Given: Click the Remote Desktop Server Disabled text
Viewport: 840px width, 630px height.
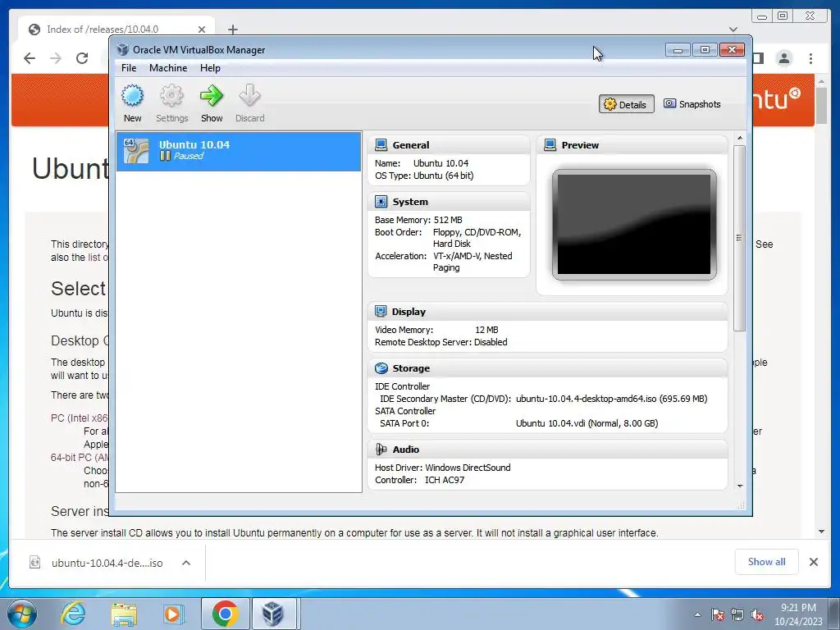Looking at the screenshot, I should point(441,342).
